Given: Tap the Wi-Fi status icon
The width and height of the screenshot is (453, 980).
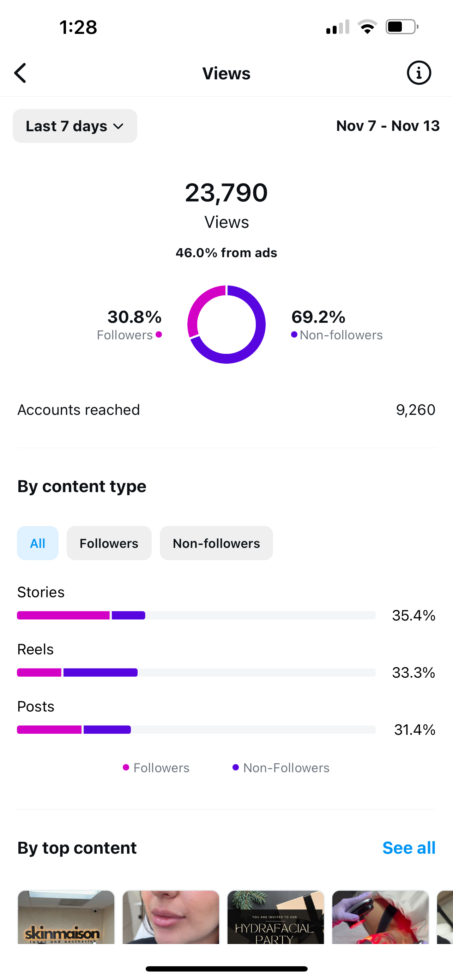Looking at the screenshot, I should (367, 27).
